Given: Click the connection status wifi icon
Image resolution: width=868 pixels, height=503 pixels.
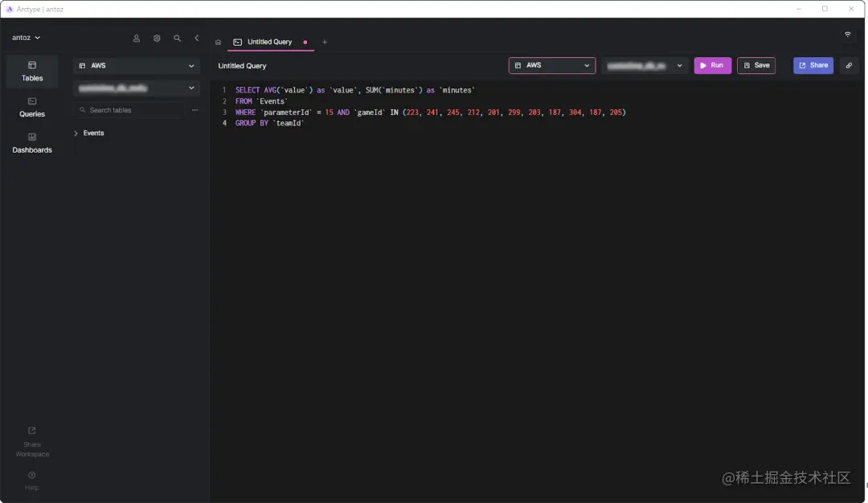Looking at the screenshot, I should (x=848, y=35).
